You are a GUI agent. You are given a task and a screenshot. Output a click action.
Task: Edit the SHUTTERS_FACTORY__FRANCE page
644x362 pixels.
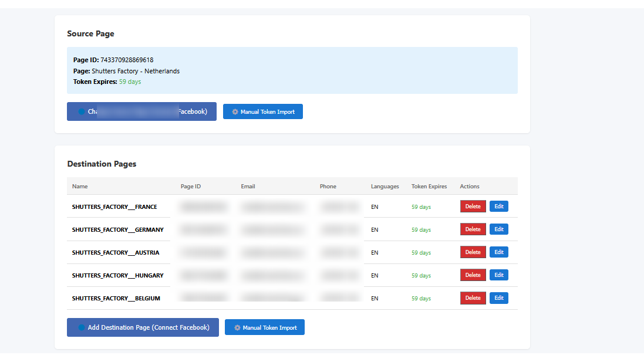[498, 207]
